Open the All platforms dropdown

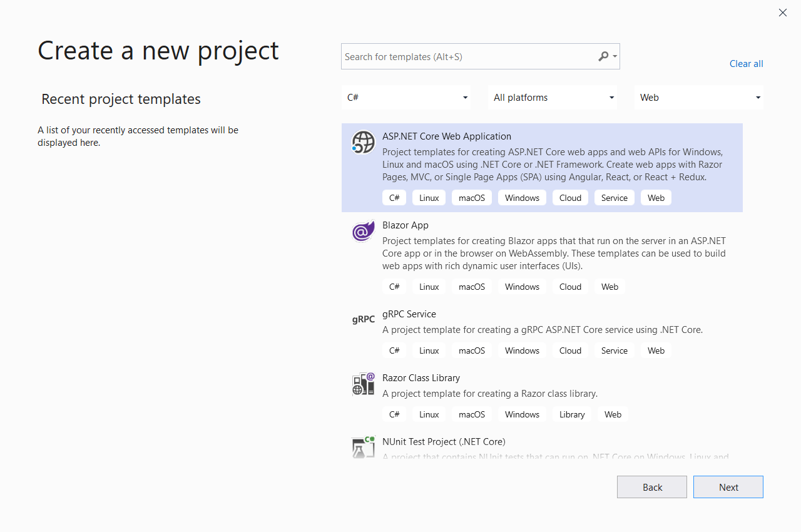(x=552, y=97)
